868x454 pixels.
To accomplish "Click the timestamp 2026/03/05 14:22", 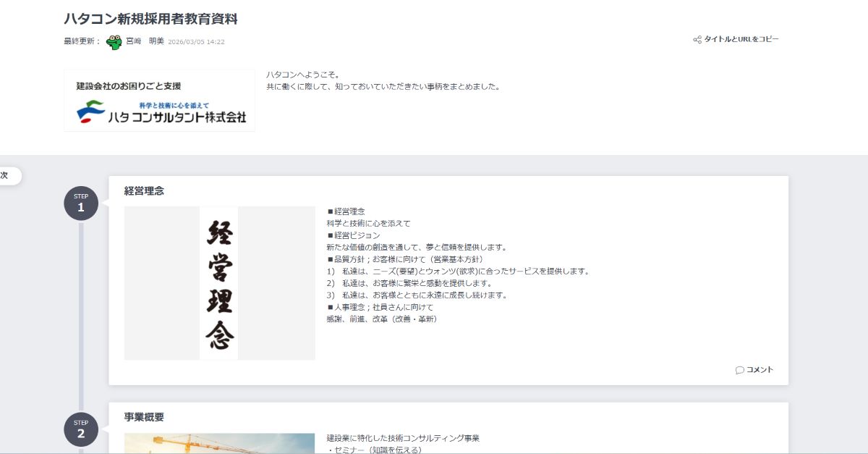I will 196,42.
